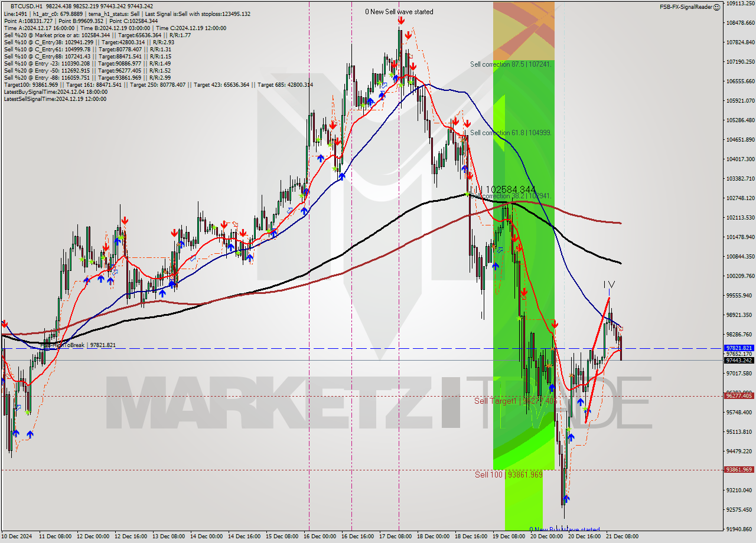Click the FSB-FX-SignalReader expert advisor label

pos(686,7)
